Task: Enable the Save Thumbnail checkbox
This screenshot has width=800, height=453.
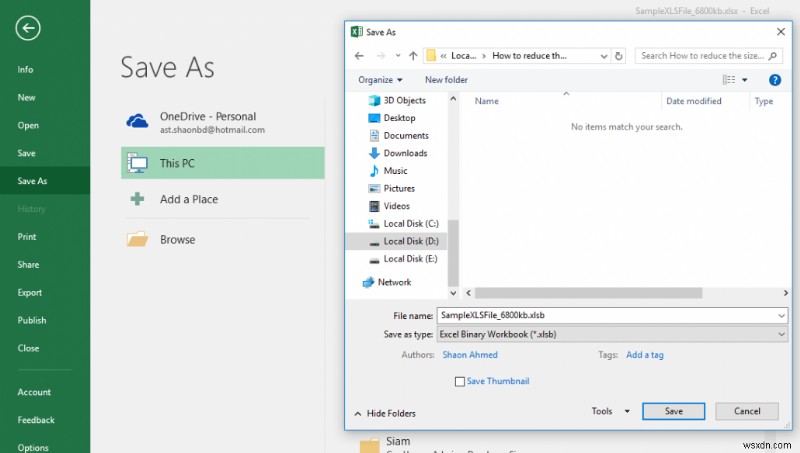Action: [x=460, y=382]
